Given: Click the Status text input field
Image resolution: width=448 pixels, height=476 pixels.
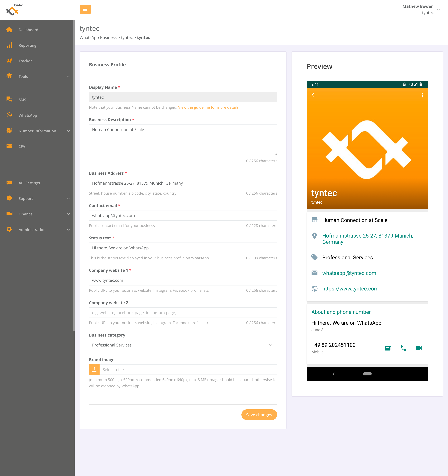Looking at the screenshot, I should pos(183,248).
